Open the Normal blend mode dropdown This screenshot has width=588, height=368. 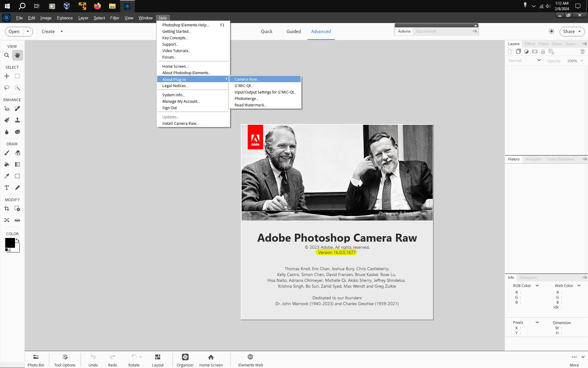click(524, 61)
